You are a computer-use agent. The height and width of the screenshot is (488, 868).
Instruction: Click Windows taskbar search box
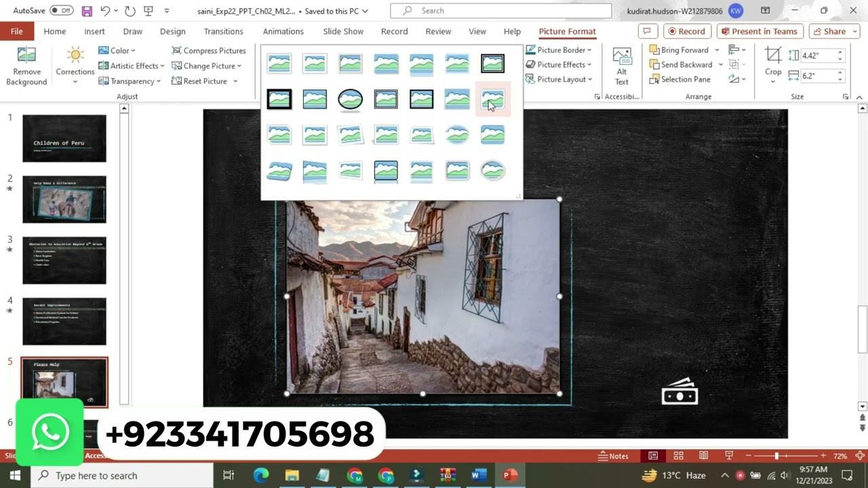(122, 475)
